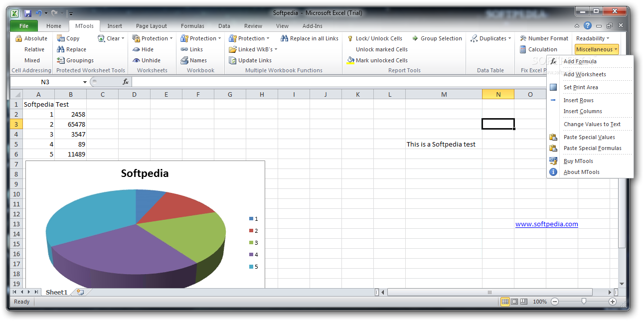Open the Duplicates dropdown

pyautogui.click(x=491, y=38)
